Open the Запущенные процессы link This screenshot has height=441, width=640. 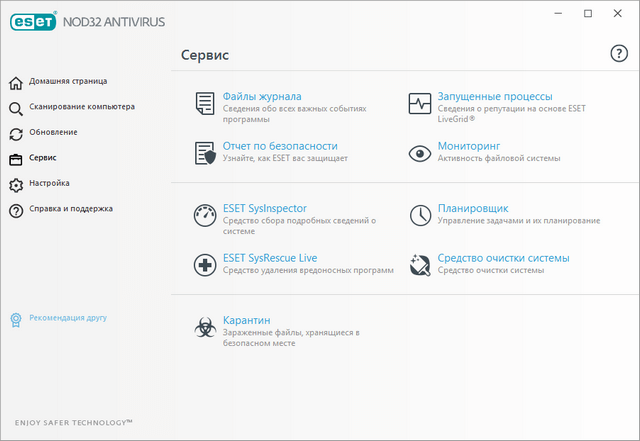[x=494, y=96]
